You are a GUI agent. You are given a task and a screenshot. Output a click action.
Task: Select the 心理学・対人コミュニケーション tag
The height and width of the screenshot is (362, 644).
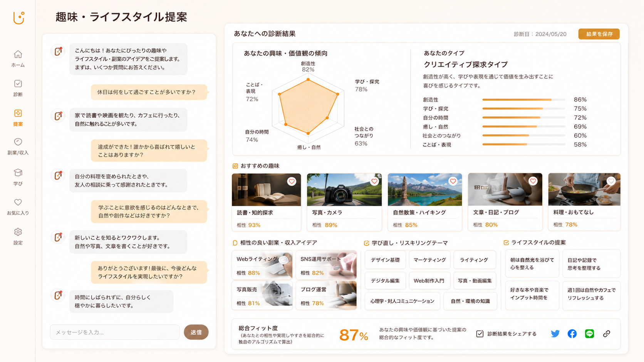pyautogui.click(x=402, y=301)
